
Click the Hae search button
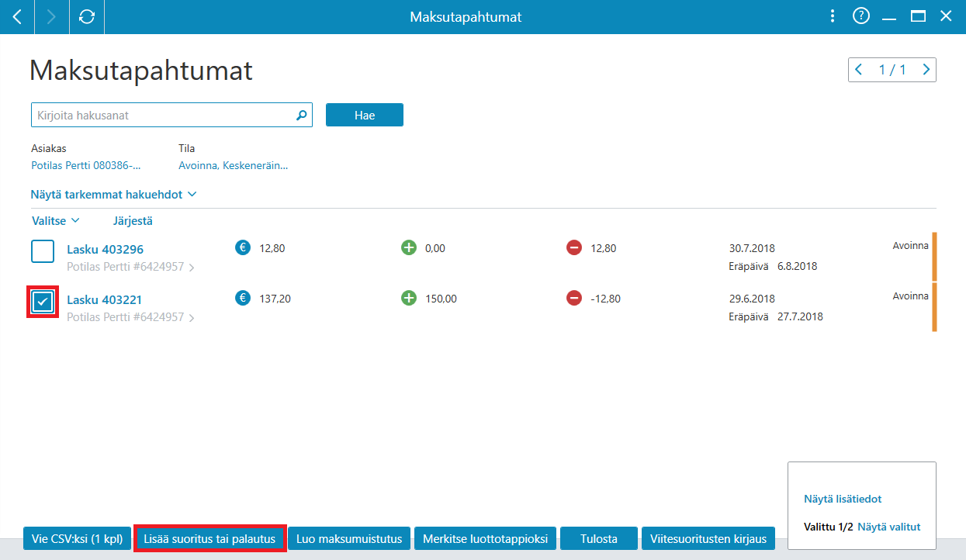point(365,115)
